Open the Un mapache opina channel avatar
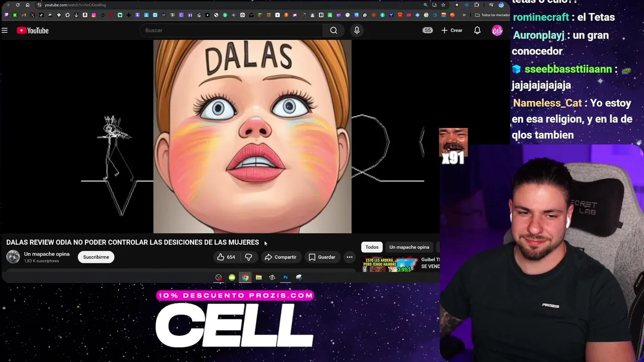Viewport: 644px width, 362px height. [13, 257]
